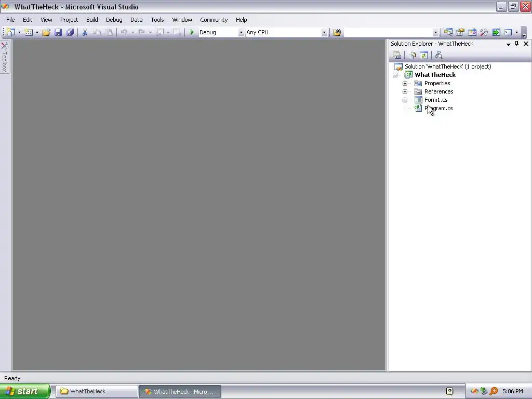532x399 pixels.
Task: Expand the References tree node
Action: coord(405,91)
